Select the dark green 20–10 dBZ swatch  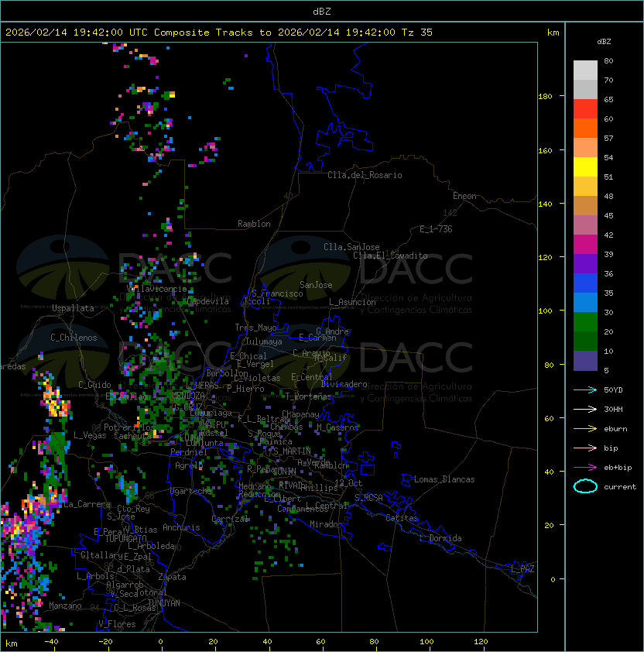(x=585, y=341)
